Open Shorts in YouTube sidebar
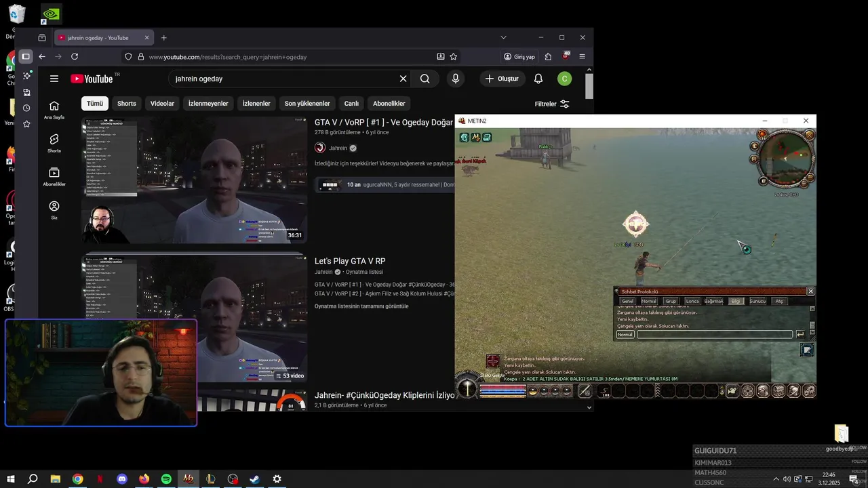 pyautogui.click(x=54, y=143)
